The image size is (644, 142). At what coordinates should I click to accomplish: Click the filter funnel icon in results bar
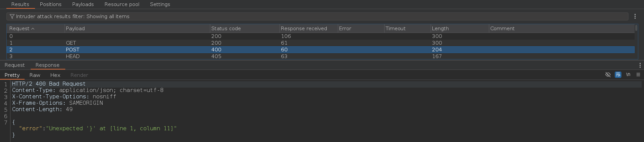point(12,16)
